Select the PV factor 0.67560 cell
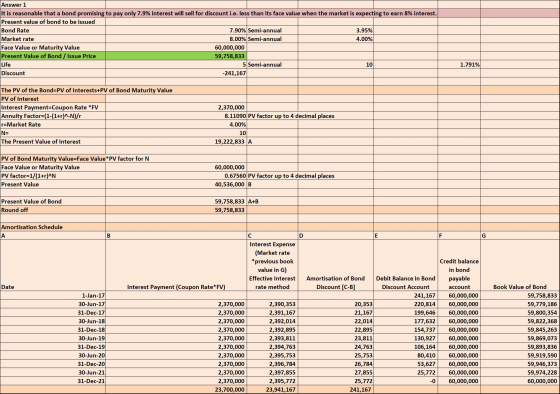The height and width of the screenshot is (394, 560). point(176,176)
